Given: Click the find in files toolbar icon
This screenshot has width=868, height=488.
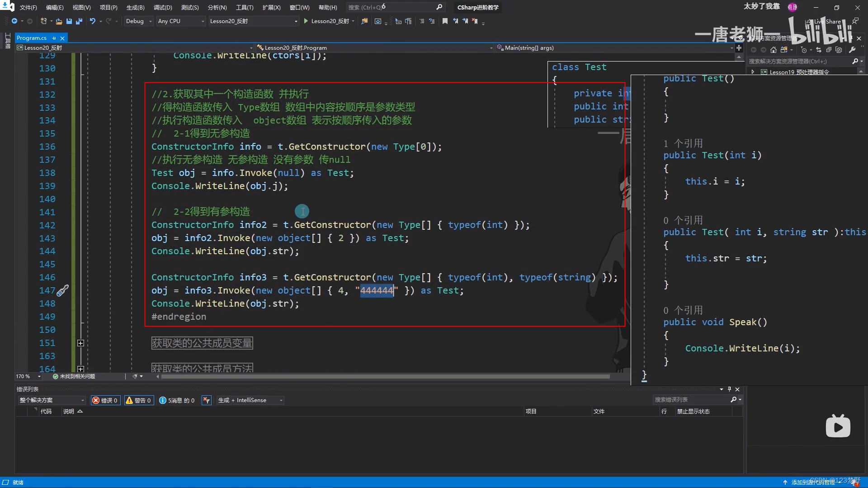Looking at the screenshot, I should (364, 21).
